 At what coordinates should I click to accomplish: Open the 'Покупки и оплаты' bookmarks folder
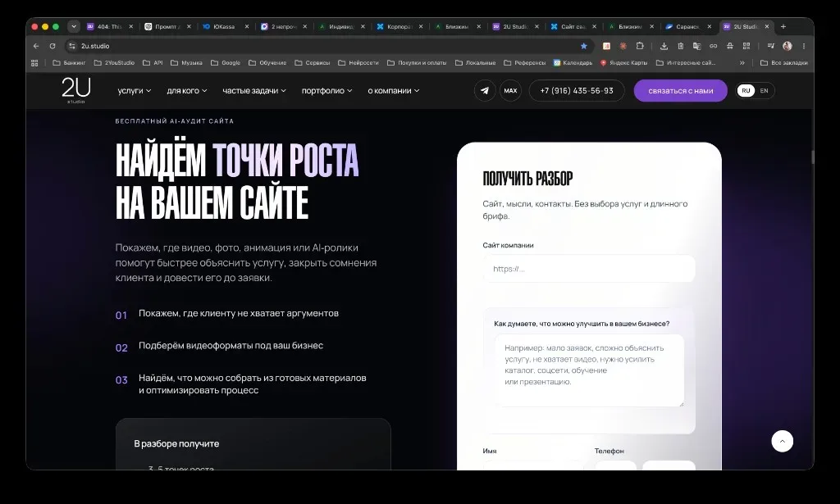pyautogui.click(x=417, y=62)
